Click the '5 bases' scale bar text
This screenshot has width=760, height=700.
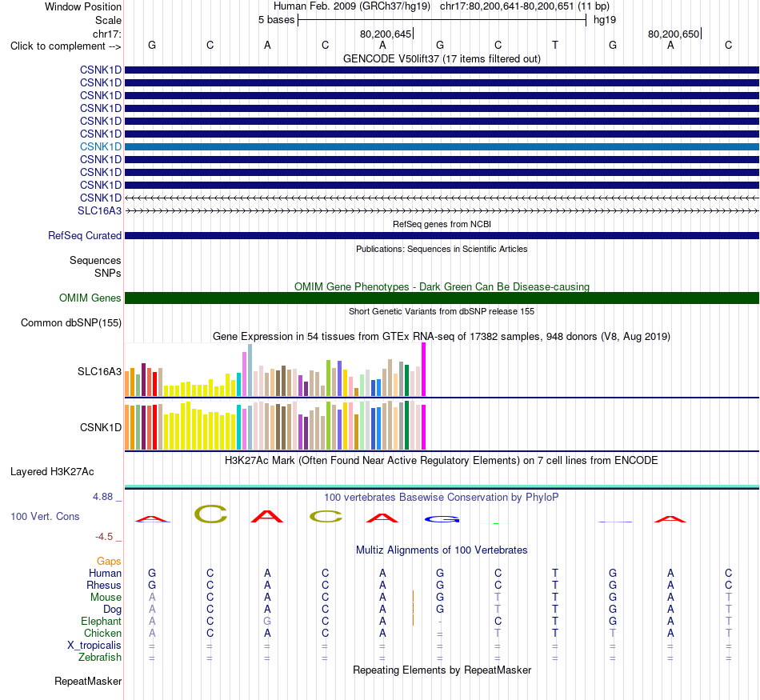[276, 20]
